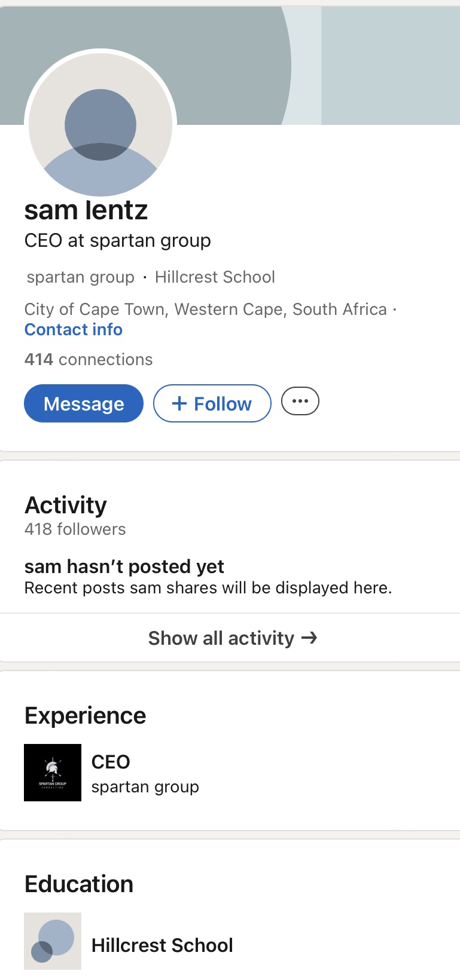Expand Show all activity
Screen dimensions: 460x980
pyautogui.click(x=232, y=638)
